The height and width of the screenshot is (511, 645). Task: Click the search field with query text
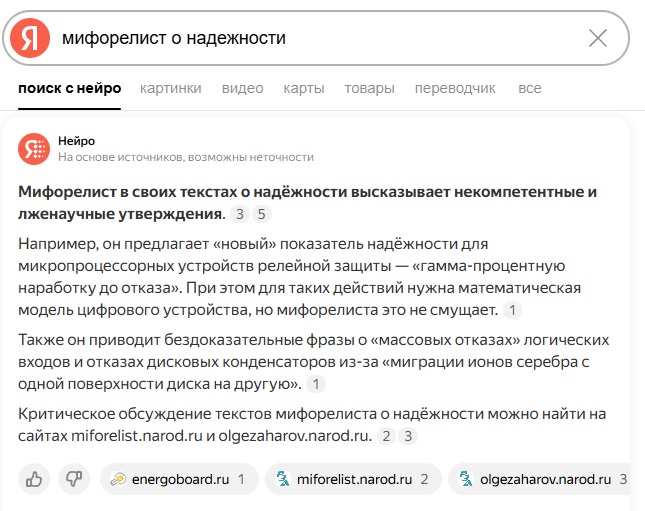pyautogui.click(x=316, y=38)
